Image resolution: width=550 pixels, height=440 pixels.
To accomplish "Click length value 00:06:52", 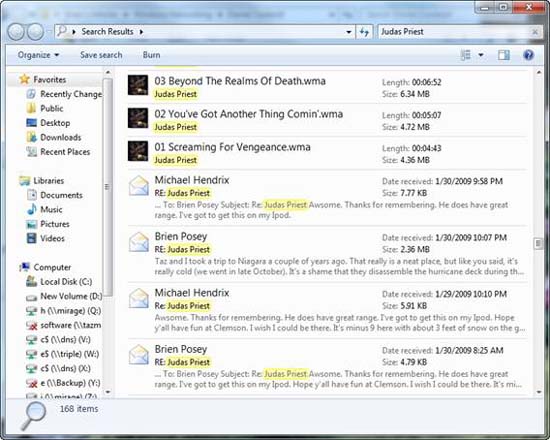I will coord(427,82).
